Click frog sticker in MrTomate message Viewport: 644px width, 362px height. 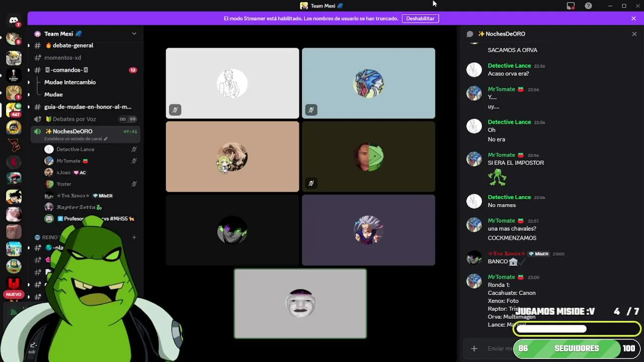point(497,177)
